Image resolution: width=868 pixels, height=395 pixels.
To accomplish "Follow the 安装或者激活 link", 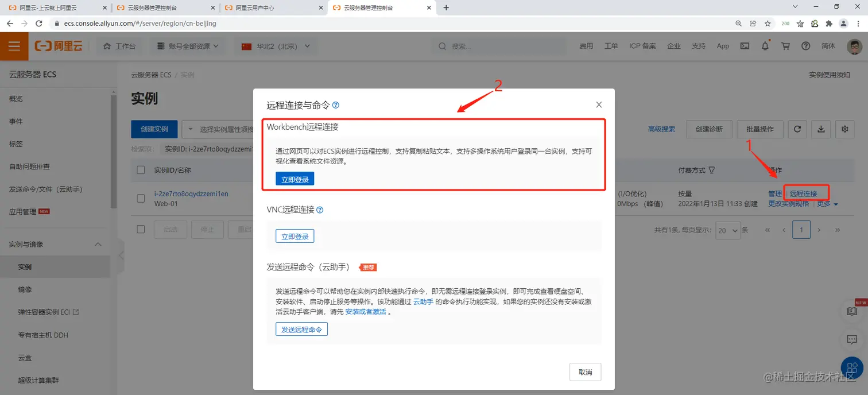I will (x=366, y=312).
